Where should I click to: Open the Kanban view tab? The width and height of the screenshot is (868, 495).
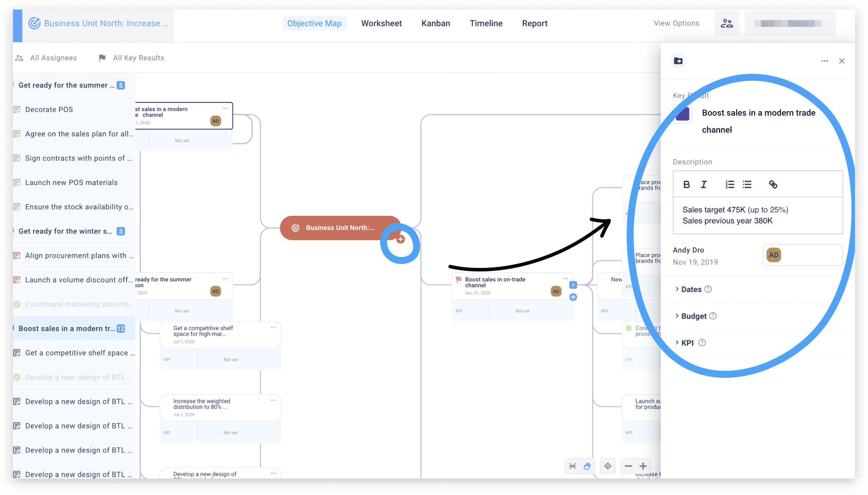[436, 23]
